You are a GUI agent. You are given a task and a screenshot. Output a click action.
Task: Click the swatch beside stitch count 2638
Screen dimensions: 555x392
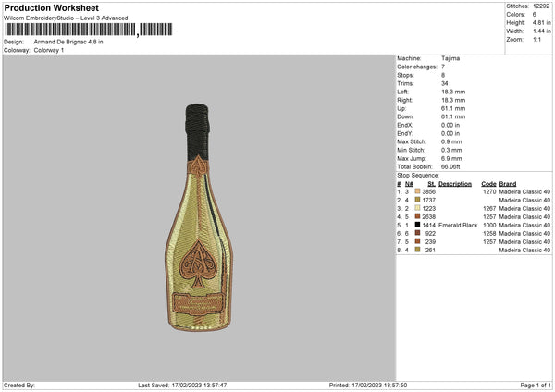[417, 216]
